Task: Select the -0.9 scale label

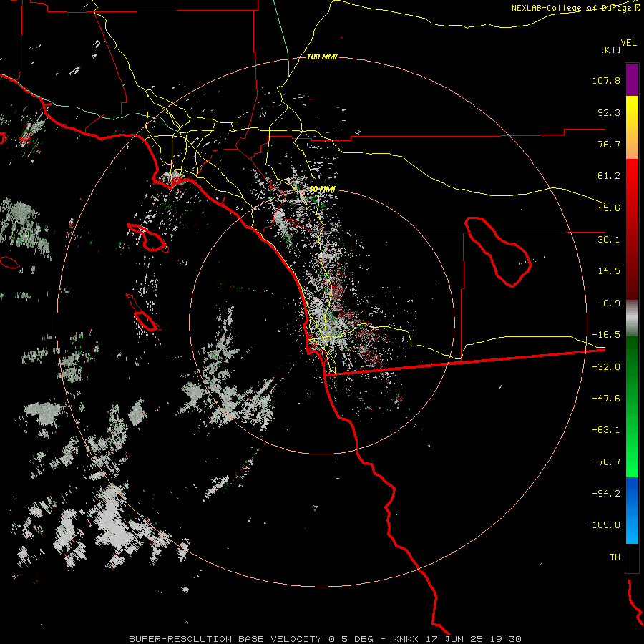Action: (609, 303)
